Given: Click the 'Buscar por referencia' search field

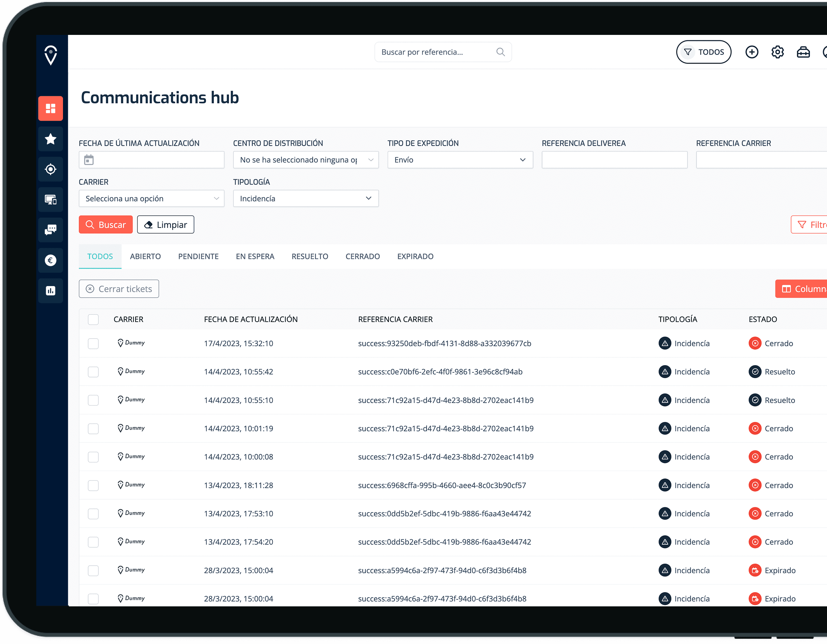Looking at the screenshot, I should coord(443,52).
